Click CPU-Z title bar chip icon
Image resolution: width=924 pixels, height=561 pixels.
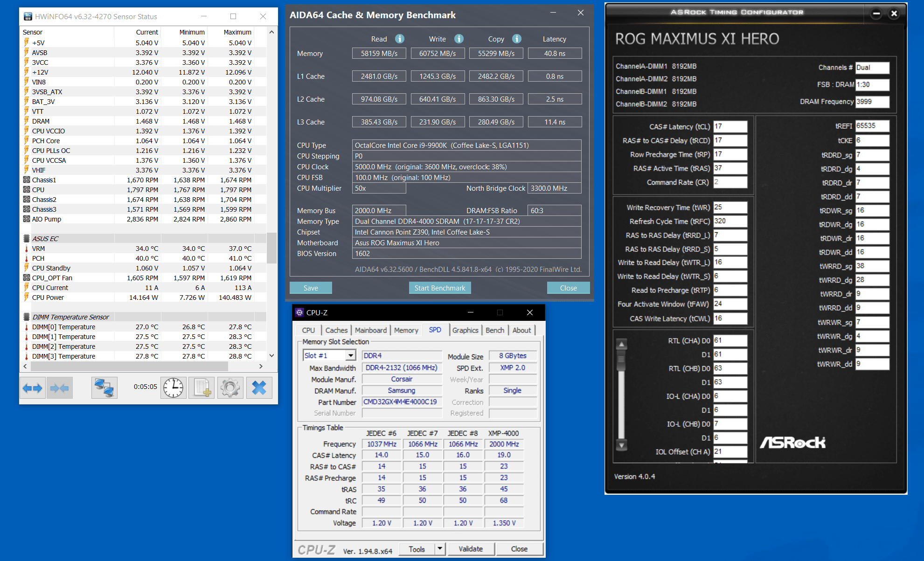click(x=299, y=312)
